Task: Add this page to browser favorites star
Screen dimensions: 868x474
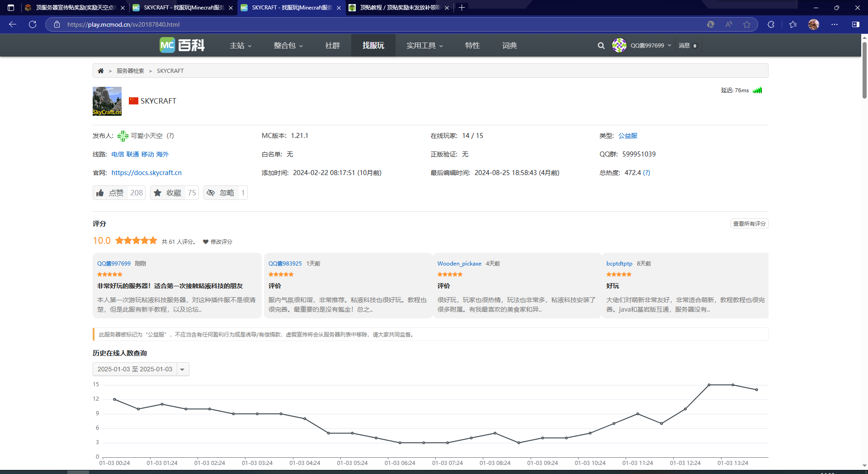Action: click(x=747, y=24)
